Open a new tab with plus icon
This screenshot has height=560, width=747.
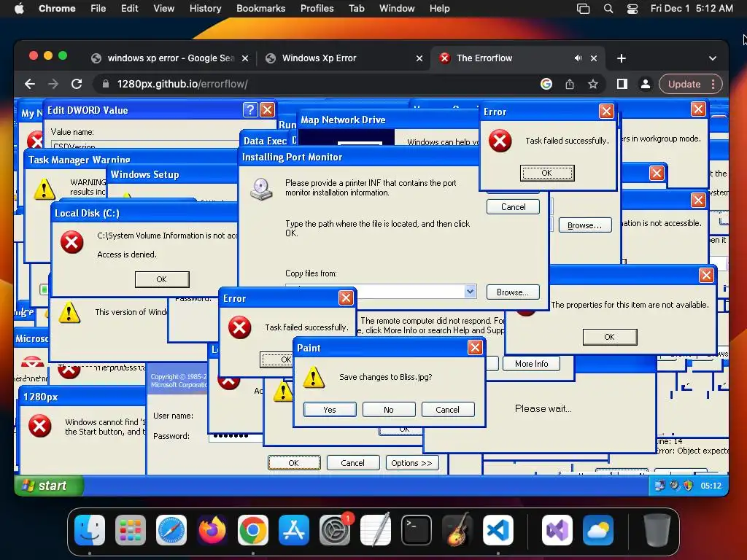pos(622,58)
